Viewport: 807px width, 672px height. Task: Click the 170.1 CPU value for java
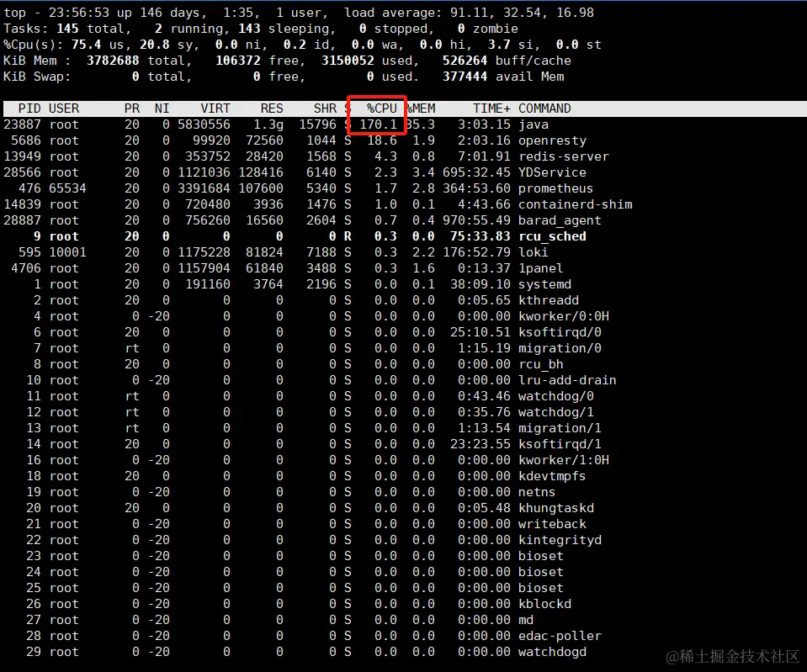click(x=379, y=124)
